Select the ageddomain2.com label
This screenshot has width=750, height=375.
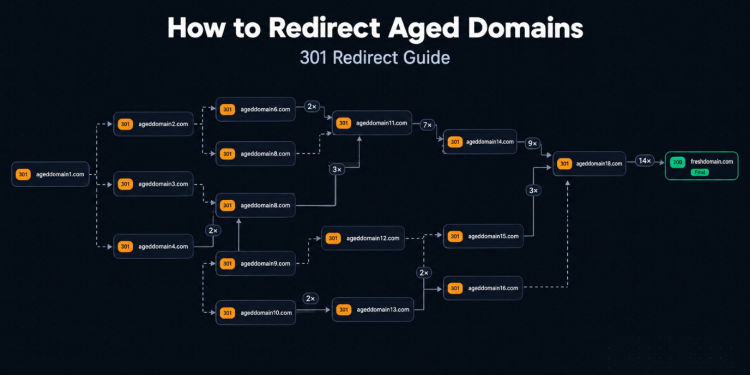(163, 124)
